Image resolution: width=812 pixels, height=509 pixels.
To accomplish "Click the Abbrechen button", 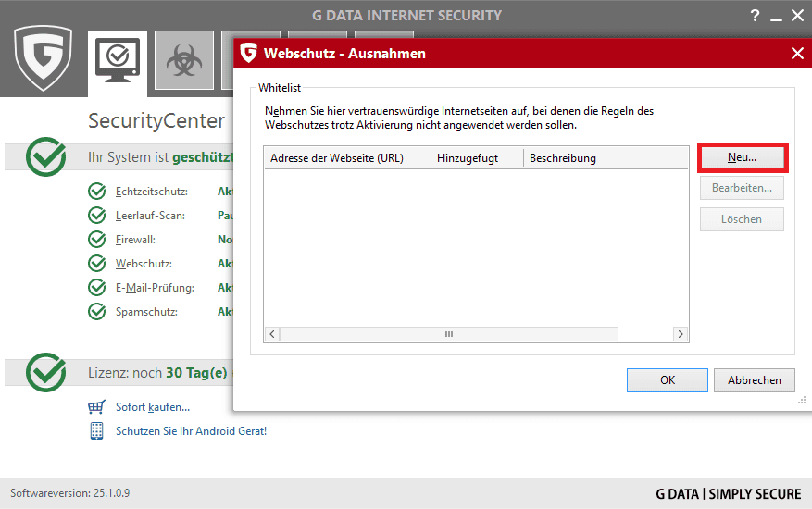I will pos(754,379).
